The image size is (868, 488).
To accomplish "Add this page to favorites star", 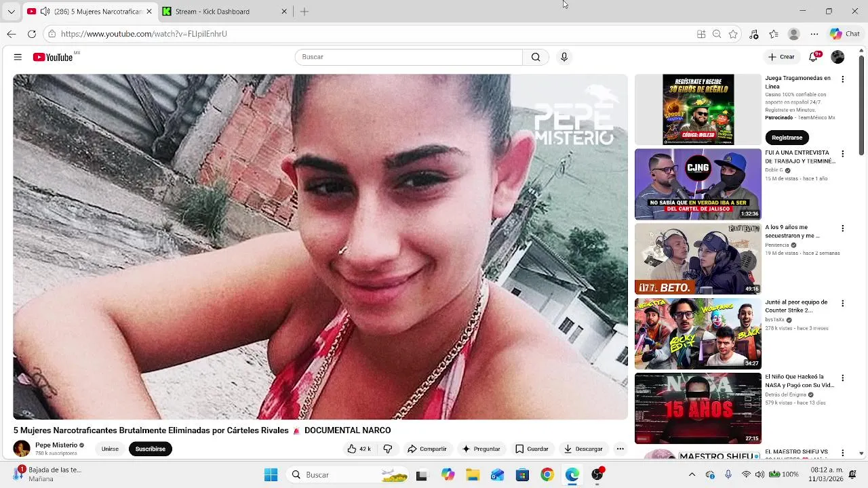I will pyautogui.click(x=733, y=34).
